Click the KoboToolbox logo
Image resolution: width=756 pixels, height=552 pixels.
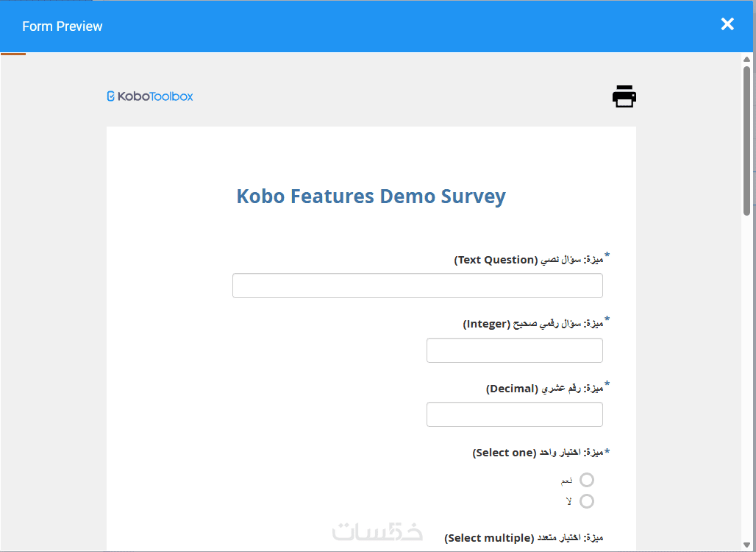pyautogui.click(x=150, y=96)
